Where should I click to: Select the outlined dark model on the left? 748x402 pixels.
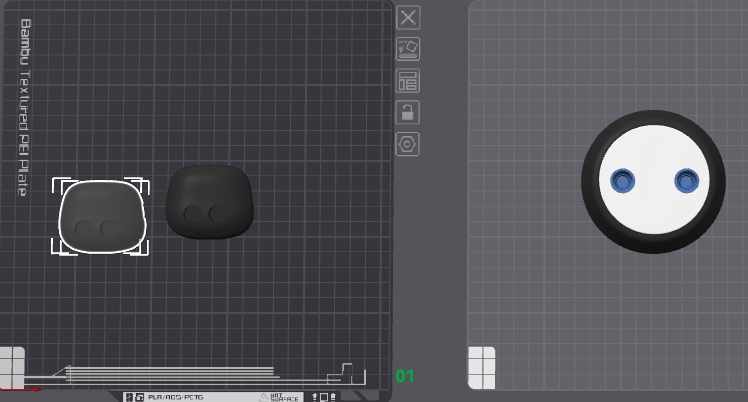(x=102, y=216)
